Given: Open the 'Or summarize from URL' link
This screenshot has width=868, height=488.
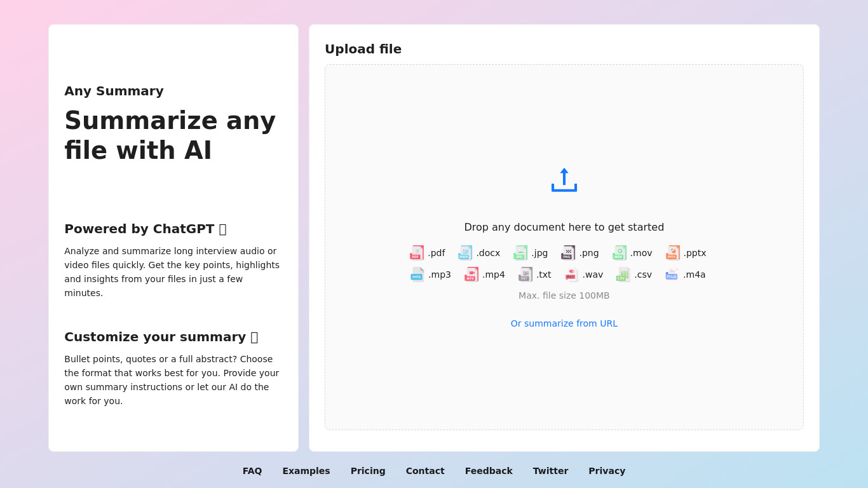Looking at the screenshot, I should pos(564,323).
